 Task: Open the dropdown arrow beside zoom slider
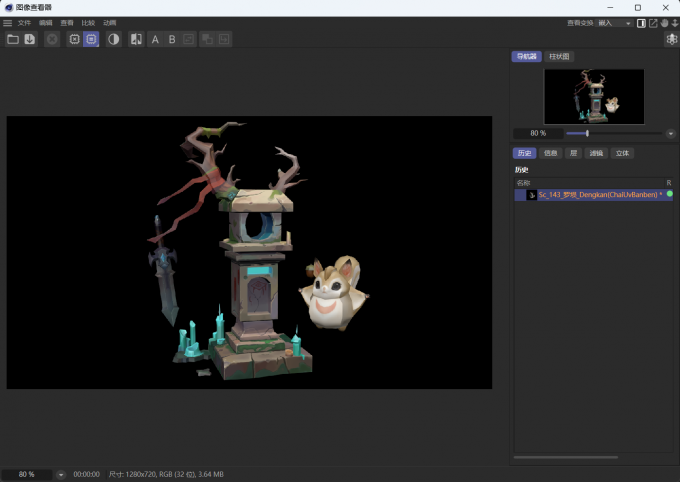click(x=670, y=133)
